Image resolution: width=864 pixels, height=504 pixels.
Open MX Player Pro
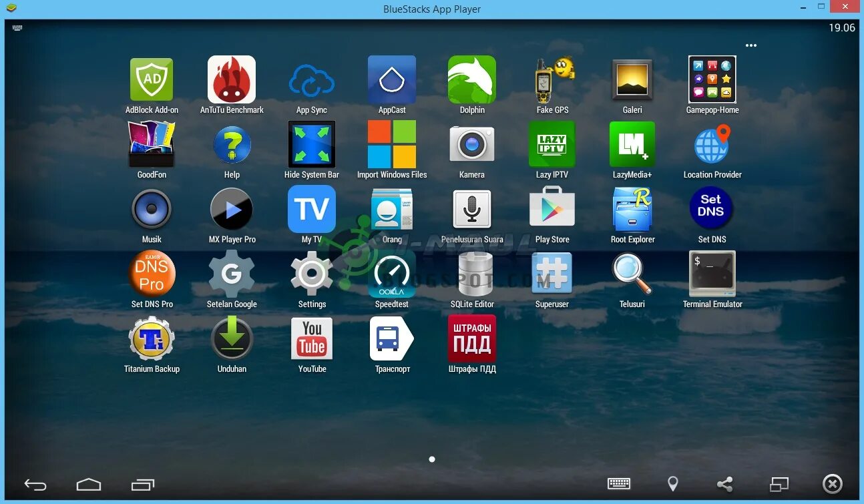[x=232, y=209]
